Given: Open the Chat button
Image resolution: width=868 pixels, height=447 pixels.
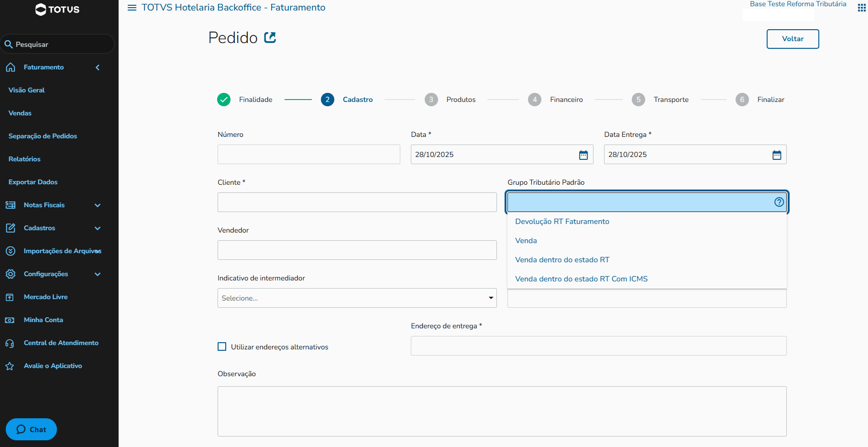Looking at the screenshot, I should 32,429.
